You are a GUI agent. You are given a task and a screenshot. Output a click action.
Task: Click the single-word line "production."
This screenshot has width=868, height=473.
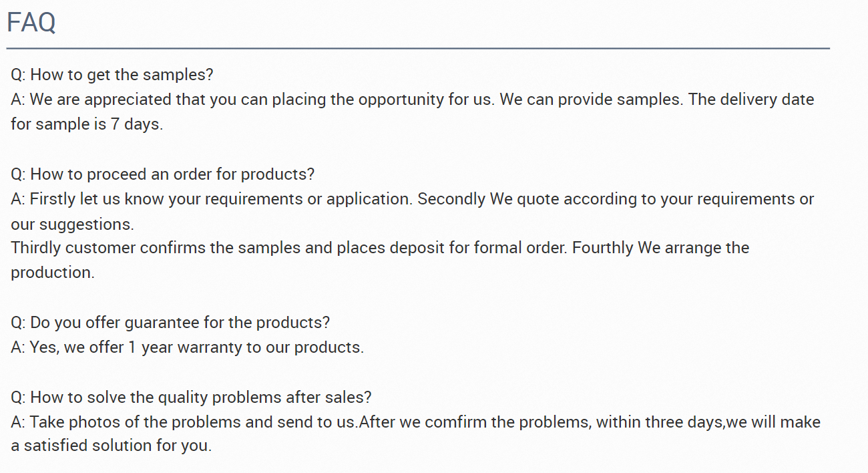pyautogui.click(x=53, y=273)
